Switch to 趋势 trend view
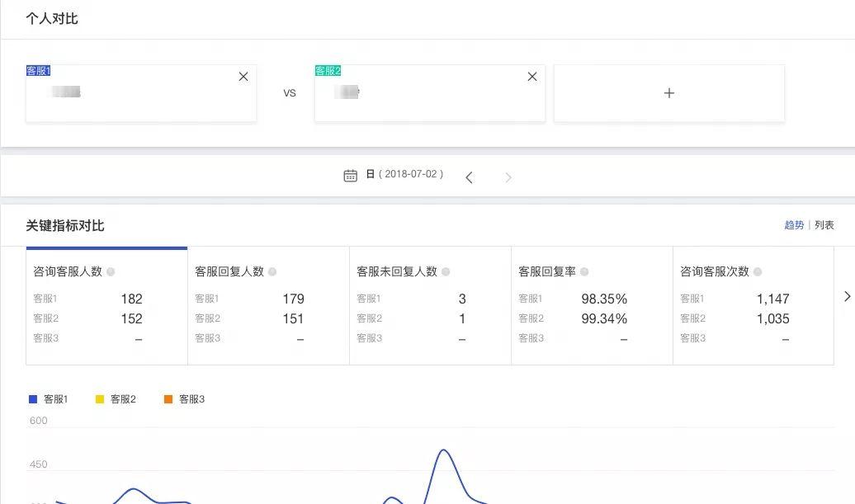The image size is (855, 504). pos(794,225)
